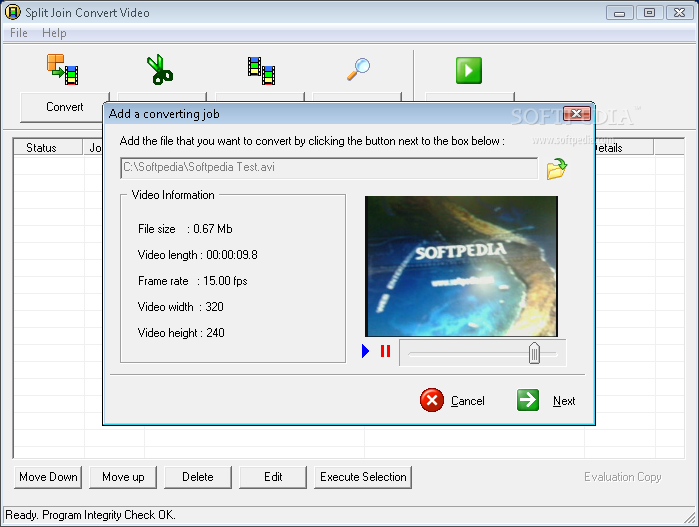The image size is (699, 527).
Task: Click the file path input box
Action: [329, 168]
